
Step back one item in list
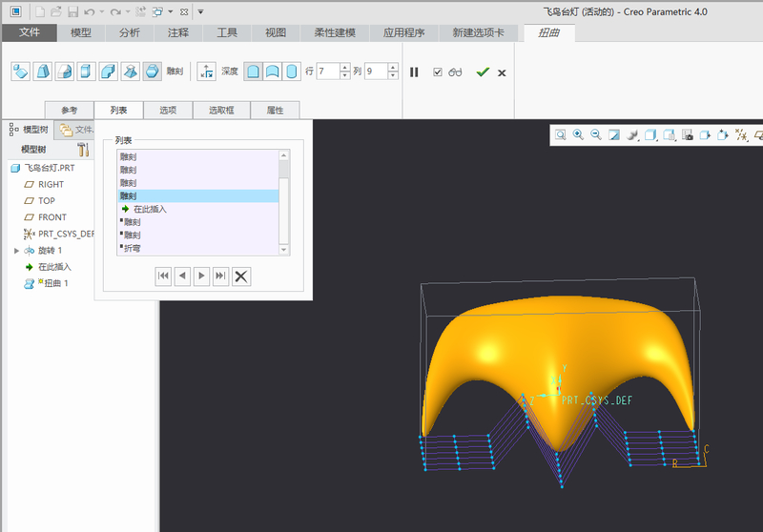coord(182,276)
